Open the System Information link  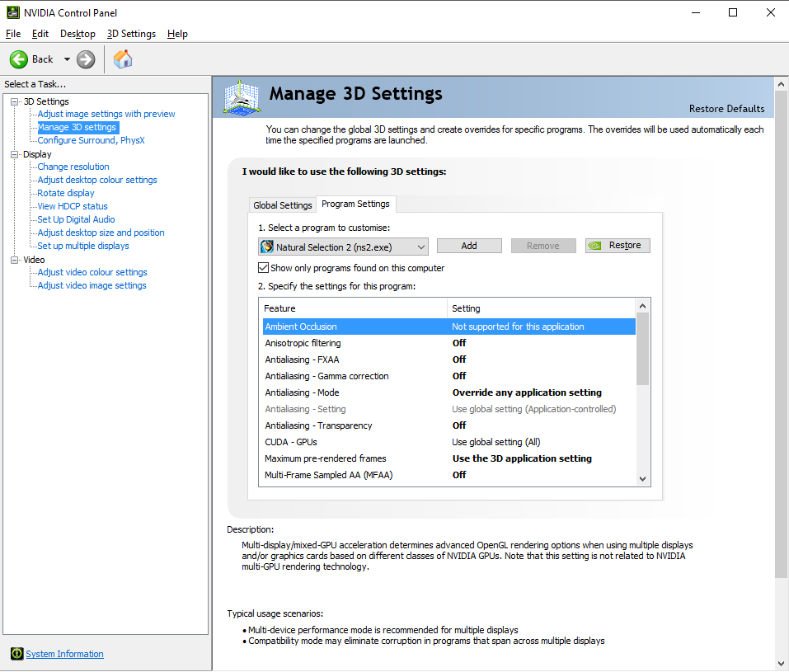[65, 654]
